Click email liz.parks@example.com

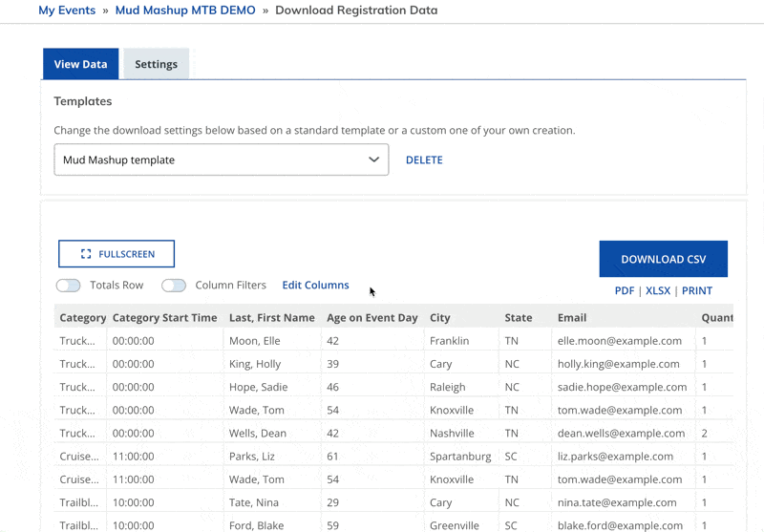coord(615,457)
